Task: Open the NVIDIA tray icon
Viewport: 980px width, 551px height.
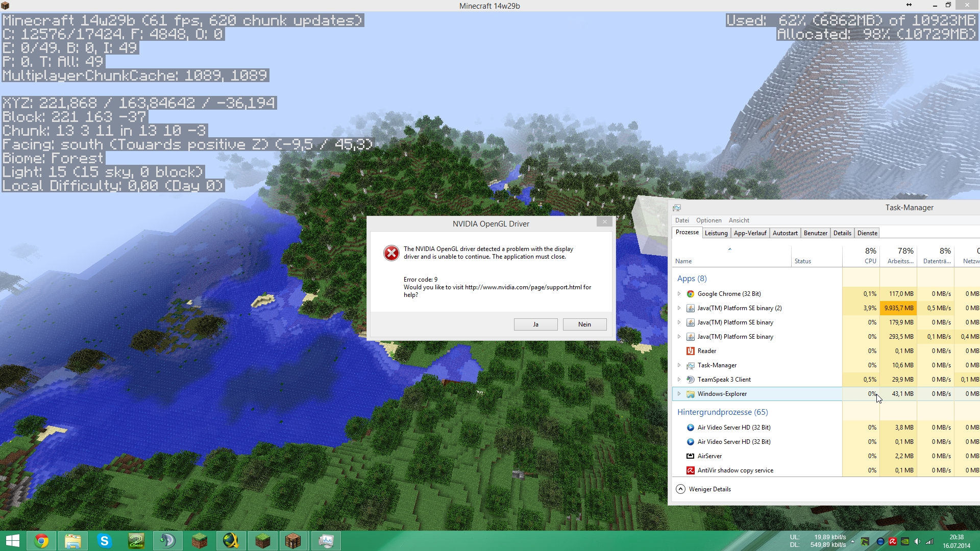Action: [x=905, y=541]
